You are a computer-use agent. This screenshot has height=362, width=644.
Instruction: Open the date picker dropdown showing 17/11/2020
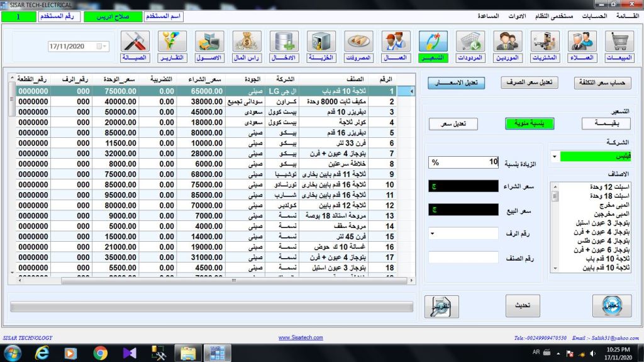point(103,47)
